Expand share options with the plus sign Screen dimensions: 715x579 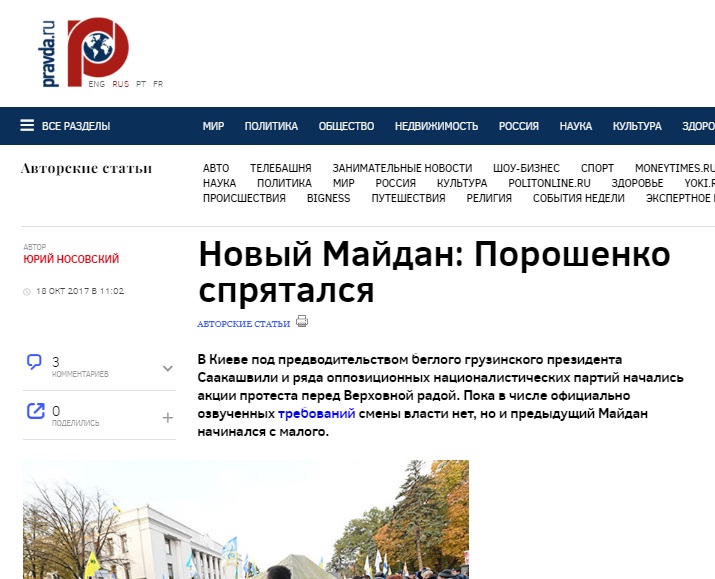(x=168, y=418)
